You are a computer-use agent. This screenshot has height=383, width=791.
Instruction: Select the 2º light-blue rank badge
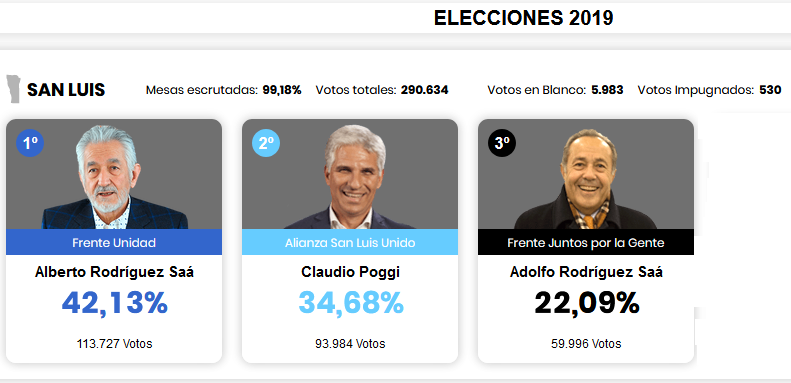(266, 143)
